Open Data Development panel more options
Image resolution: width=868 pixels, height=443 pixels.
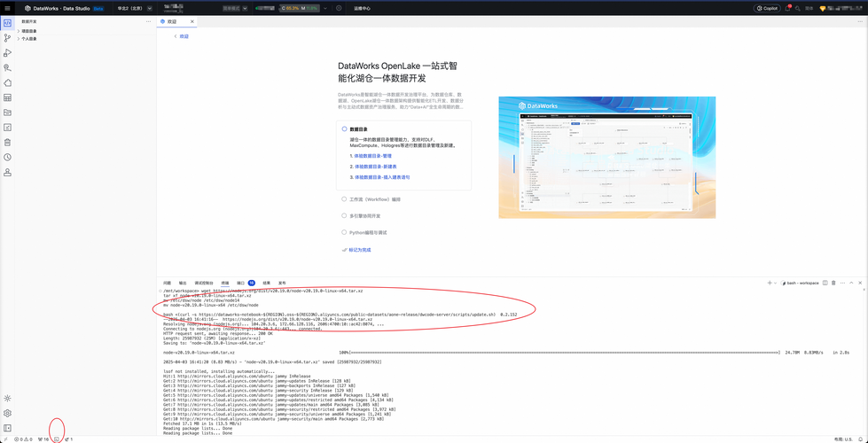point(148,21)
